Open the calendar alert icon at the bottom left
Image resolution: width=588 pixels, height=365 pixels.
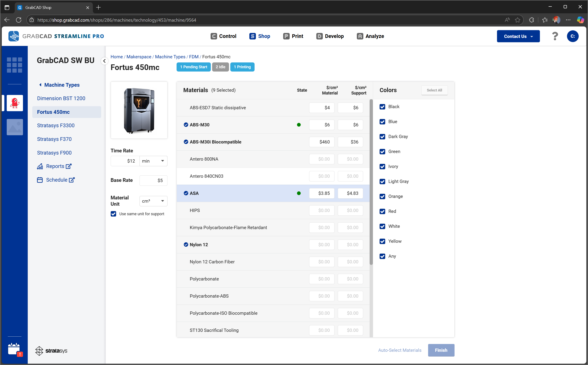(15, 349)
